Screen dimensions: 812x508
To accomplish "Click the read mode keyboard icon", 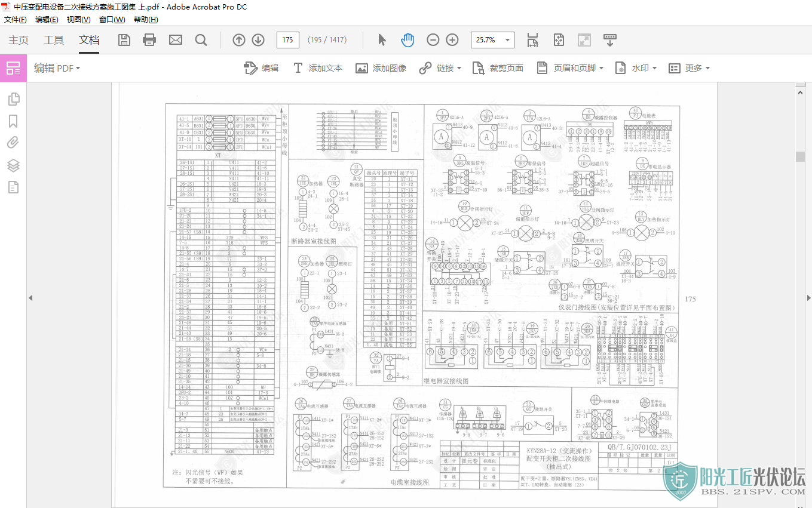I will 610,40.
